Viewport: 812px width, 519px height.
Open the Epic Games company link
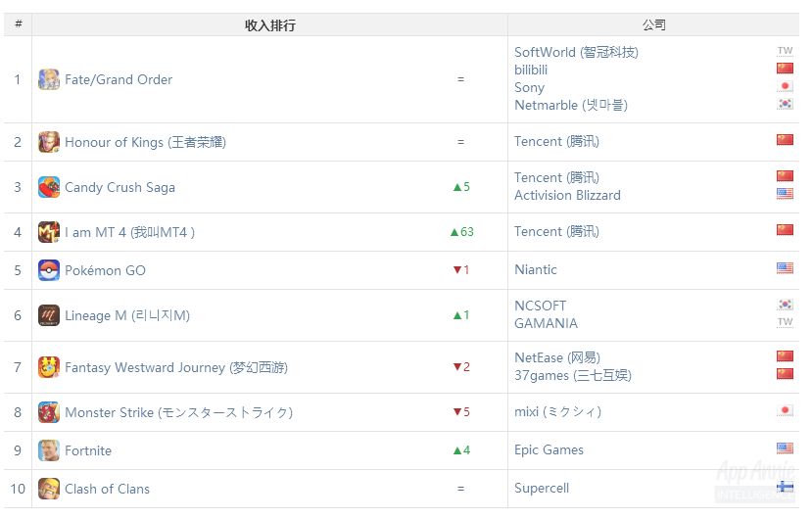pyautogui.click(x=549, y=450)
